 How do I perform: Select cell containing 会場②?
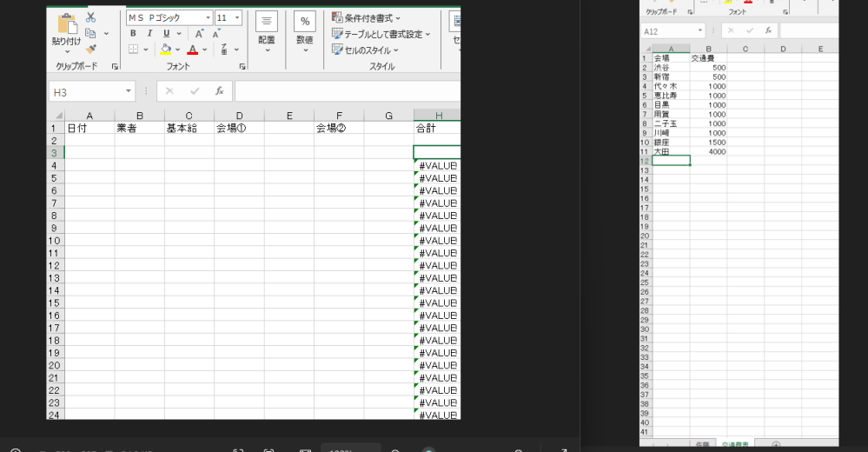339,128
